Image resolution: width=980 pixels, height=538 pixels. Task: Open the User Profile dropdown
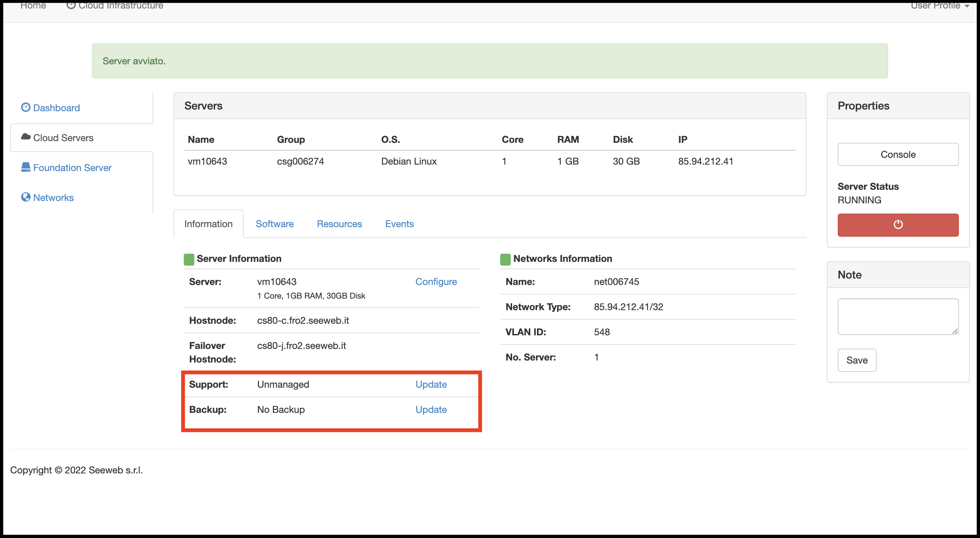[940, 5]
